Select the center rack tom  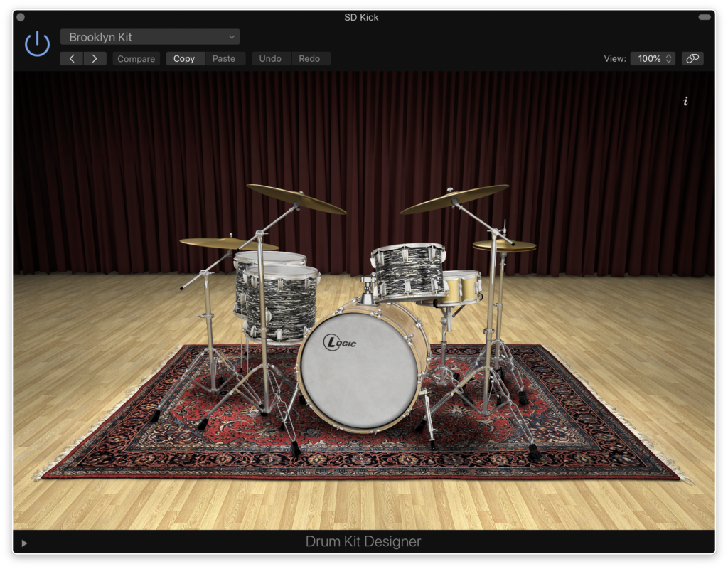(408, 272)
